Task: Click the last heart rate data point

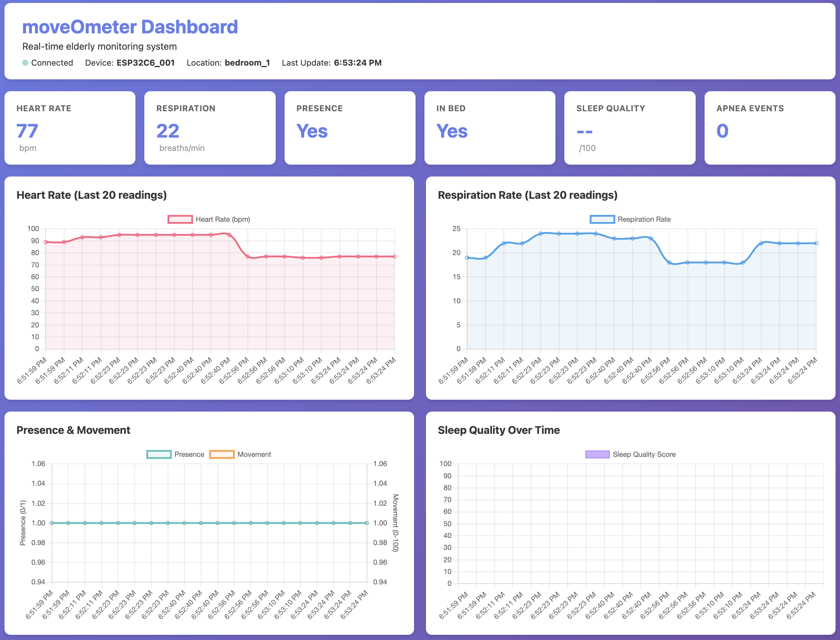Action: (x=395, y=257)
